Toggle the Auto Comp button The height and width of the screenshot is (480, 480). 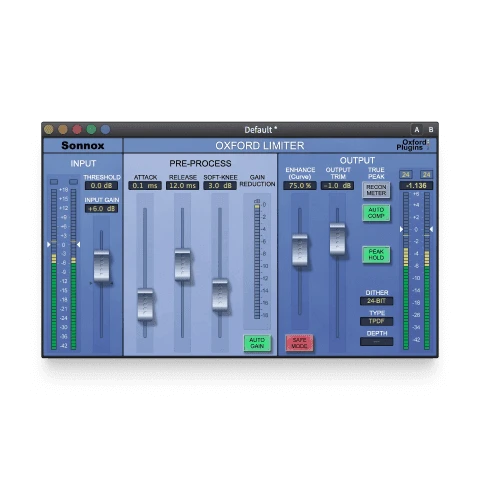pyautogui.click(x=376, y=213)
